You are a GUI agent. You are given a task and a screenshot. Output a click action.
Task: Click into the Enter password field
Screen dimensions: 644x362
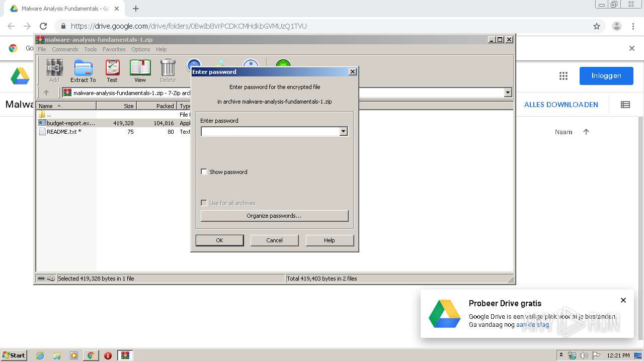(271, 131)
